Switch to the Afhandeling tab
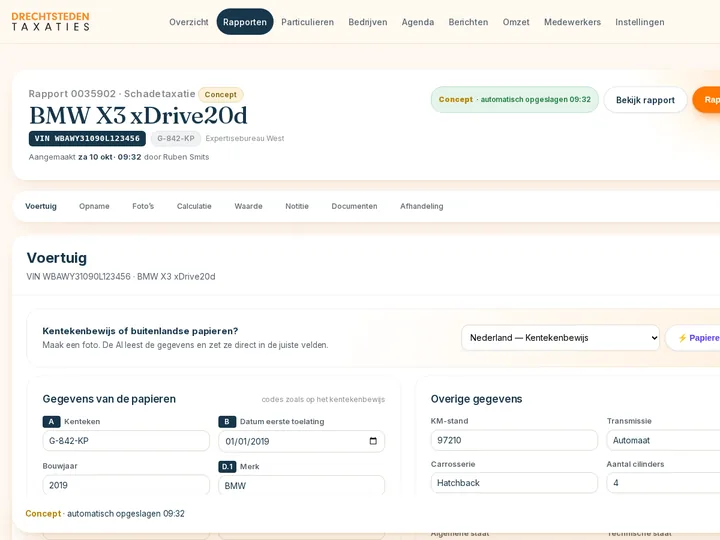720x540 pixels. [422, 206]
